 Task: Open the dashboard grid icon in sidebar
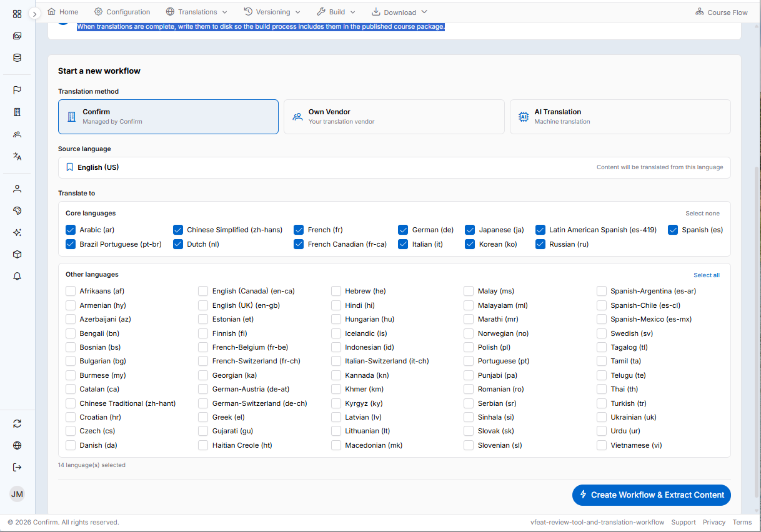tap(17, 14)
